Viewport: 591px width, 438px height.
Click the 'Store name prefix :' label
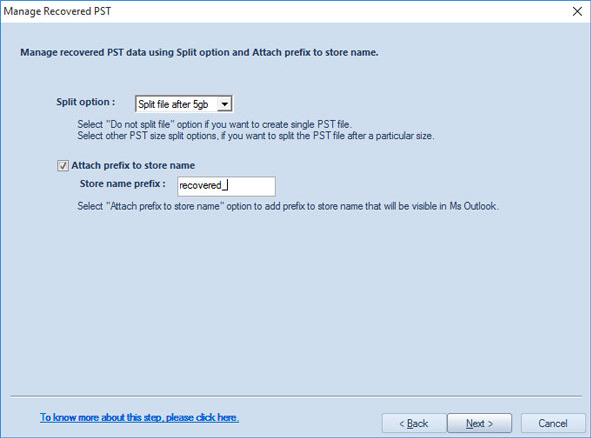tap(122, 184)
